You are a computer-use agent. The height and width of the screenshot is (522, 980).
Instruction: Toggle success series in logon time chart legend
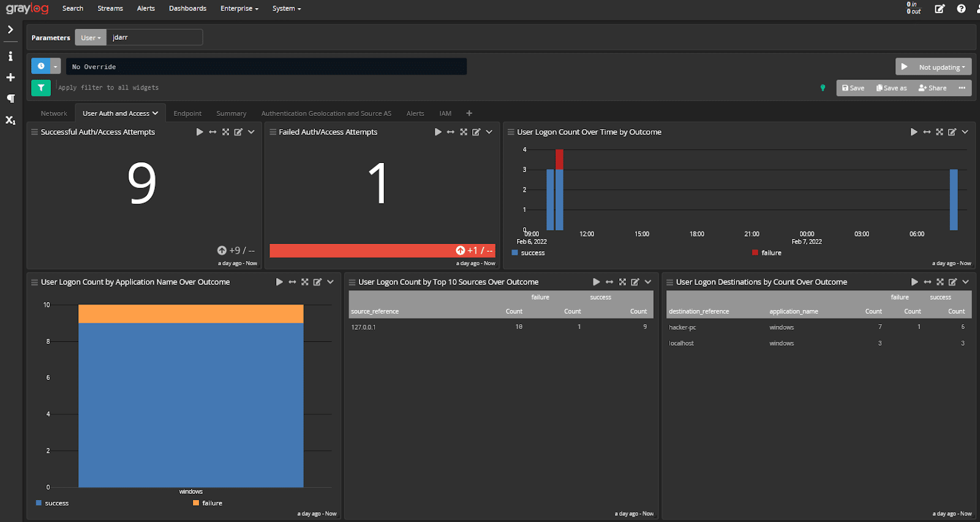(x=532, y=252)
